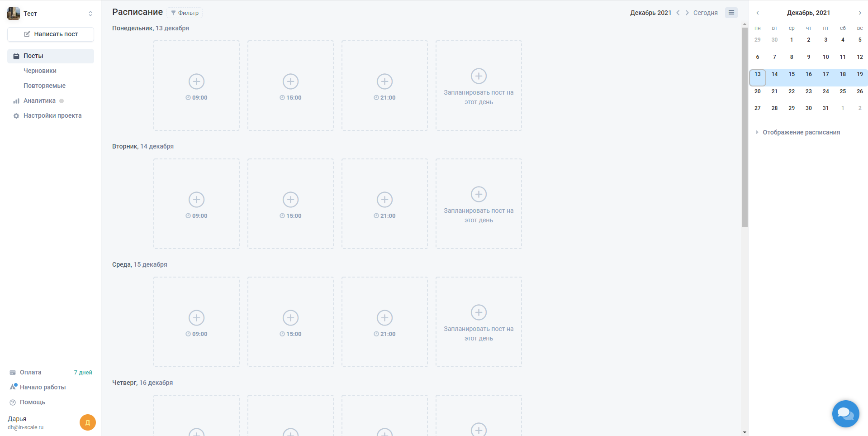868x436 pixels.
Task: Select December 5 in mini calendar
Action: pyautogui.click(x=860, y=40)
